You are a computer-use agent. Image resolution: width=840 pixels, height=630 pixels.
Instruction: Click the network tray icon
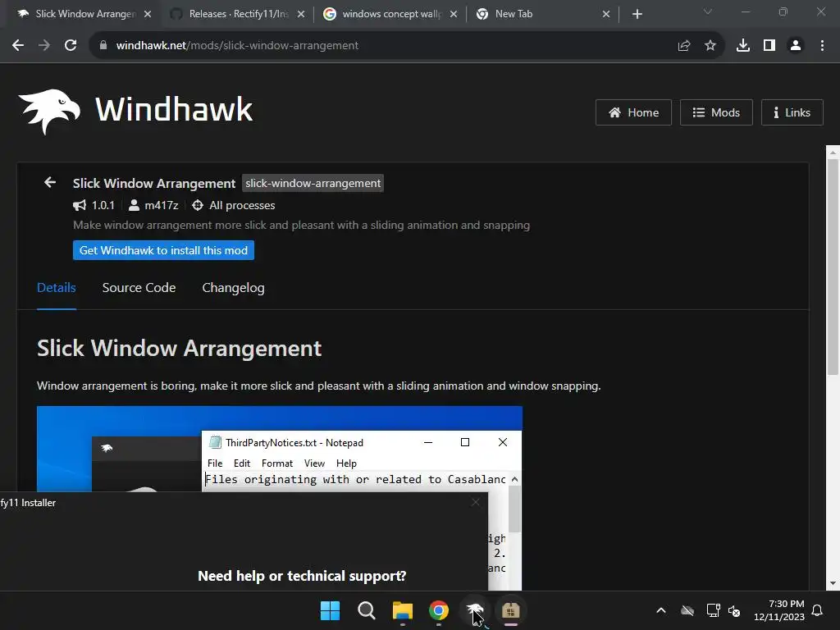(x=713, y=610)
